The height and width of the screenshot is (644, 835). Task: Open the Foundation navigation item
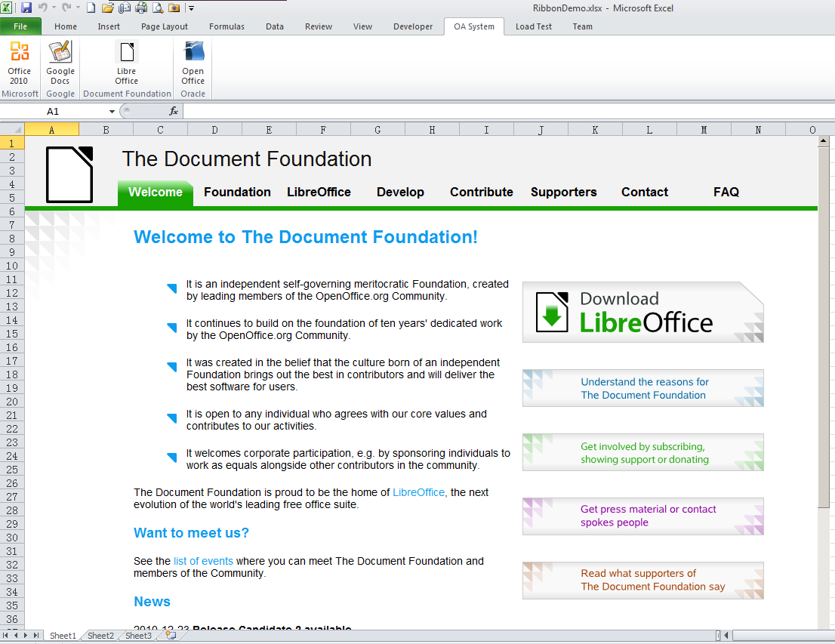pos(237,193)
